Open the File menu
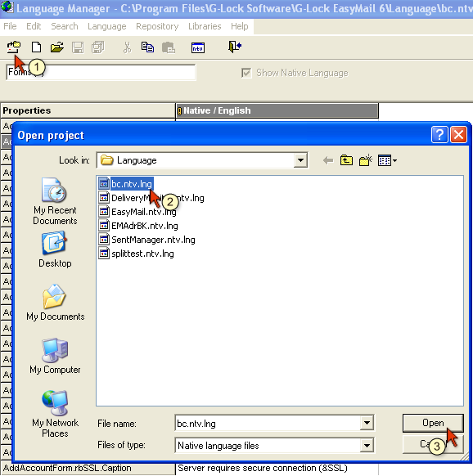Screen dimensions: 473x476 pyautogui.click(x=10, y=26)
